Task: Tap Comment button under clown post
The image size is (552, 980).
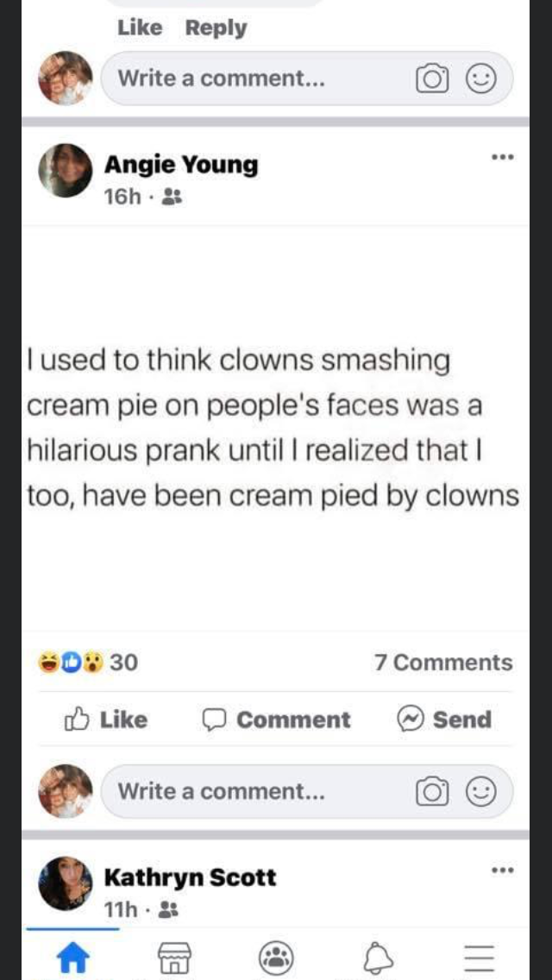Action: point(276,719)
